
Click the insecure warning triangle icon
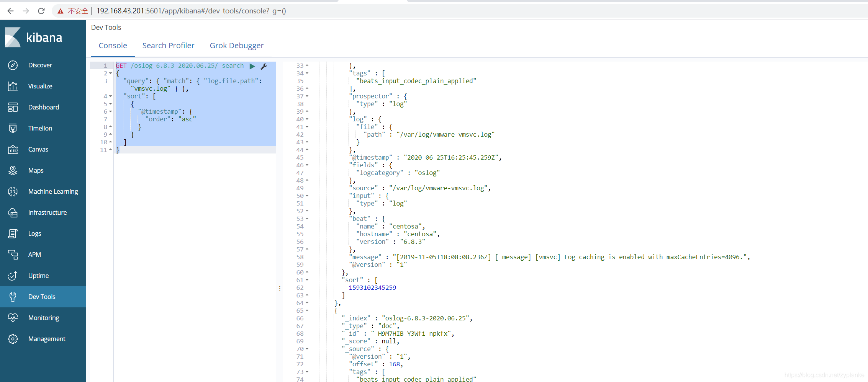click(60, 11)
